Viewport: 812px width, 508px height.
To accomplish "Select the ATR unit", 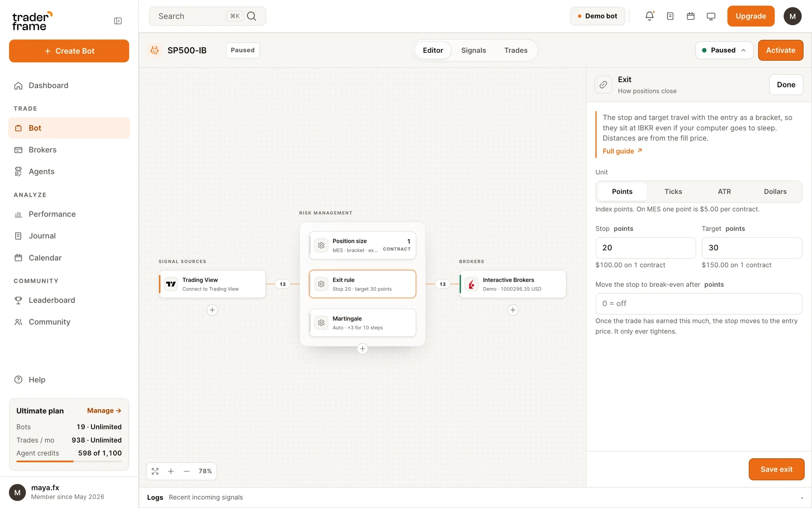I will click(x=724, y=192).
